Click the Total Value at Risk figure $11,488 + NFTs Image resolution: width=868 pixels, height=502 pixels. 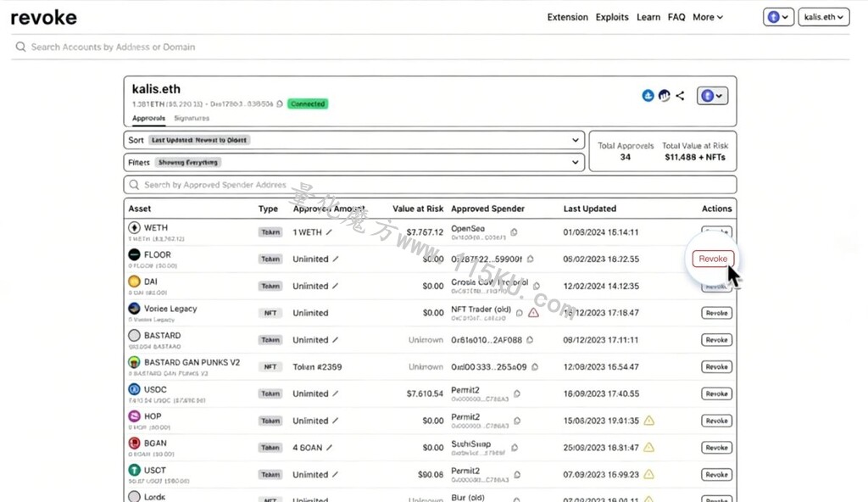(695, 158)
